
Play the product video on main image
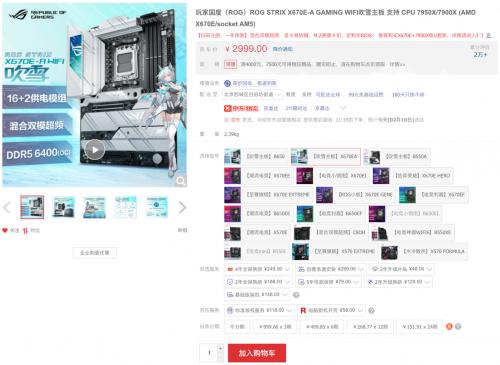tap(95, 150)
